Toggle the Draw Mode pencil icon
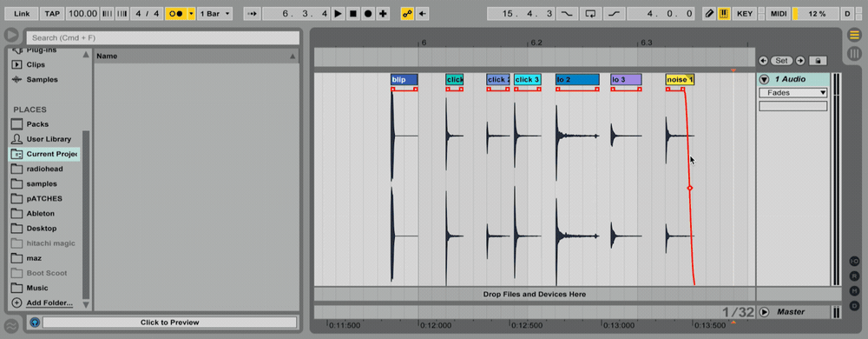 (709, 14)
